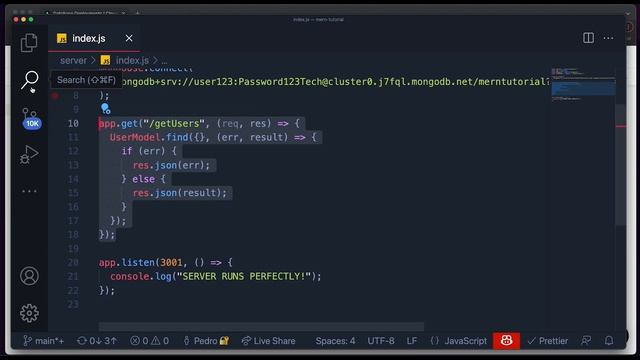Click the Prettier formatter status

pyautogui.click(x=548, y=340)
